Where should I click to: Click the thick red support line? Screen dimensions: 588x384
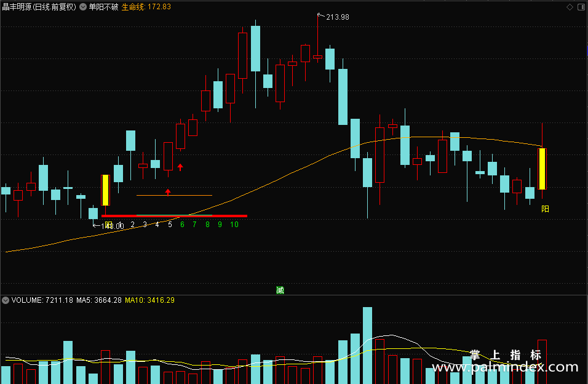point(175,216)
